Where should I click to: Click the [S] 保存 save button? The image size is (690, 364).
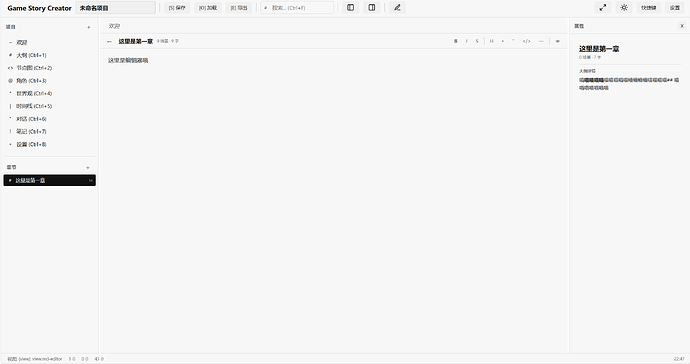tap(177, 7)
